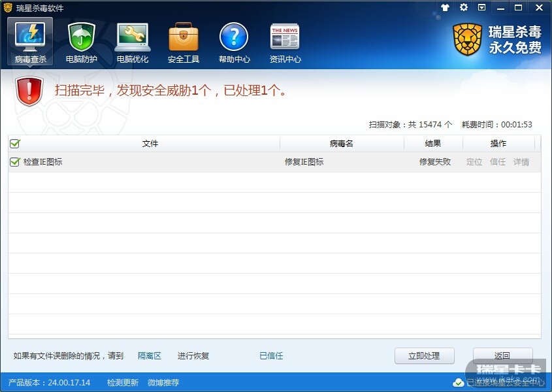Click the 返回 button
Viewport: 552px width, 392px height.
[x=503, y=355]
